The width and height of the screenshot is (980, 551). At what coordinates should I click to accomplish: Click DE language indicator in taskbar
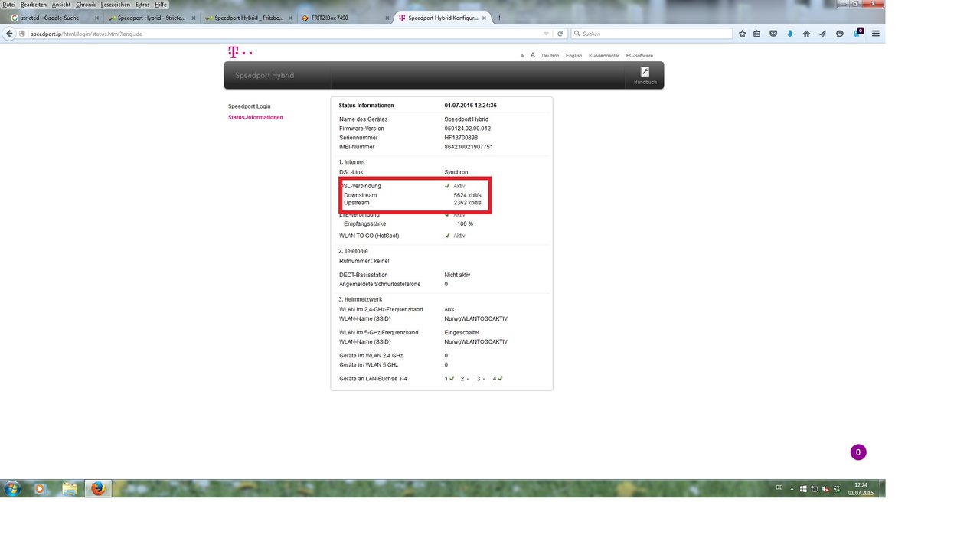click(x=779, y=487)
